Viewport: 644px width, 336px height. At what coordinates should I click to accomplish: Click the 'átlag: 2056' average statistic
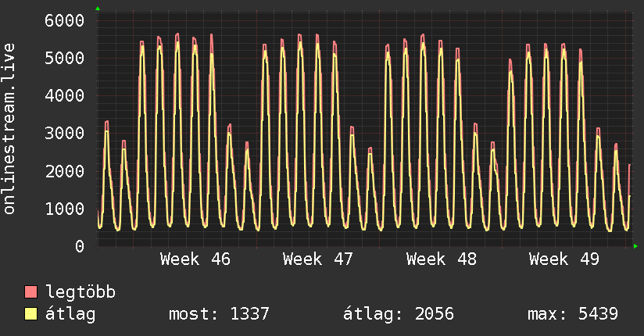[399, 315]
